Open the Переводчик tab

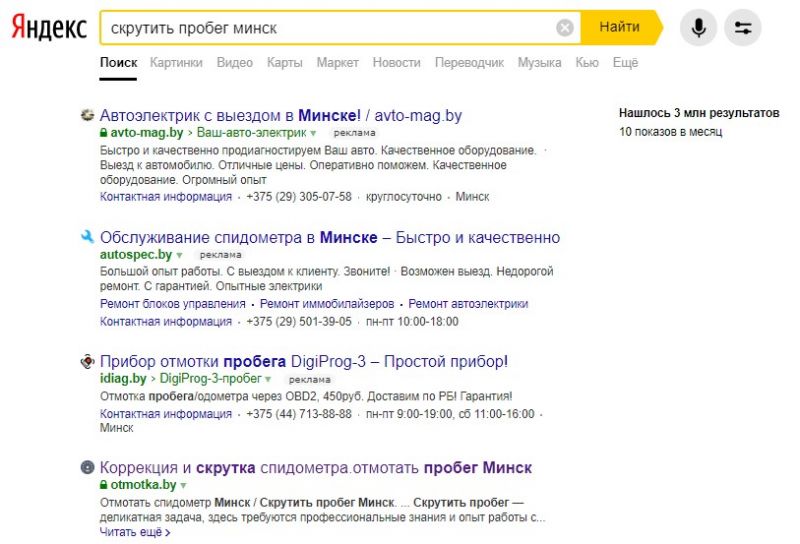[x=469, y=63]
